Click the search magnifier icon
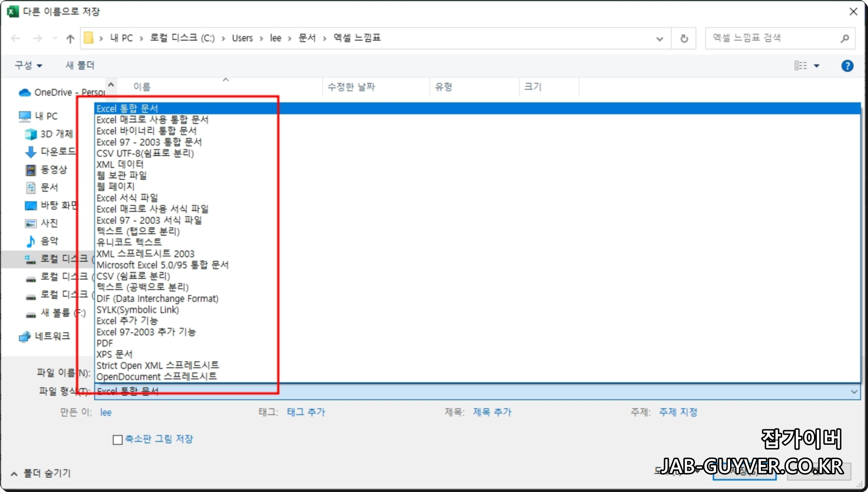 pos(844,39)
